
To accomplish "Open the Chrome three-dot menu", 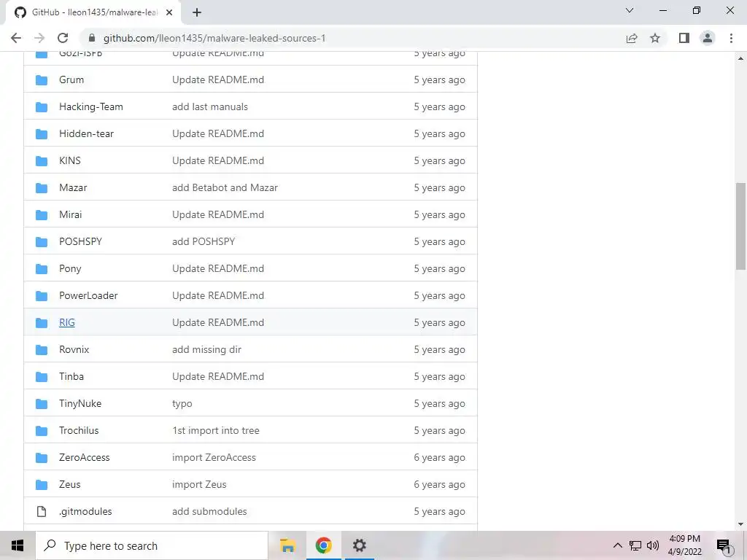I will pos(731,38).
